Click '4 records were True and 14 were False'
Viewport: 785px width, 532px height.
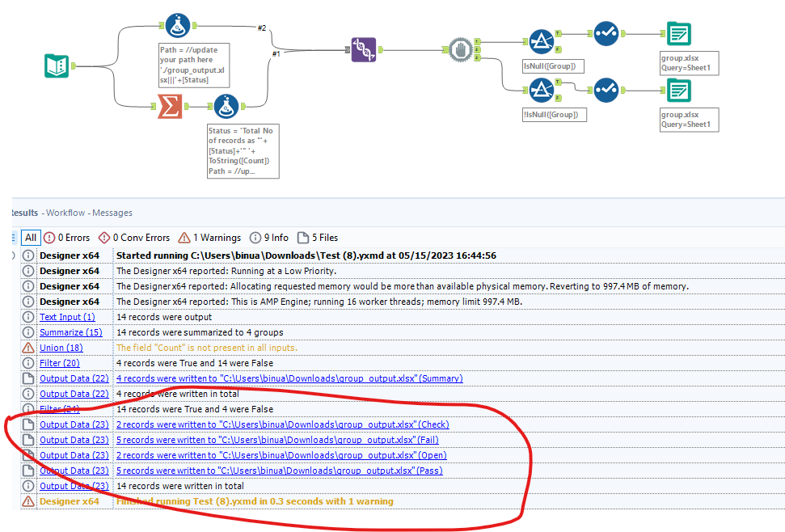click(x=195, y=363)
